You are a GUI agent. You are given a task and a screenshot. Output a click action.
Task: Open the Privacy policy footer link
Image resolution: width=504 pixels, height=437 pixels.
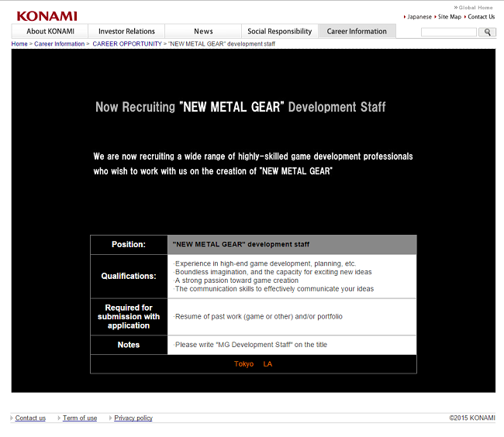[x=133, y=418]
